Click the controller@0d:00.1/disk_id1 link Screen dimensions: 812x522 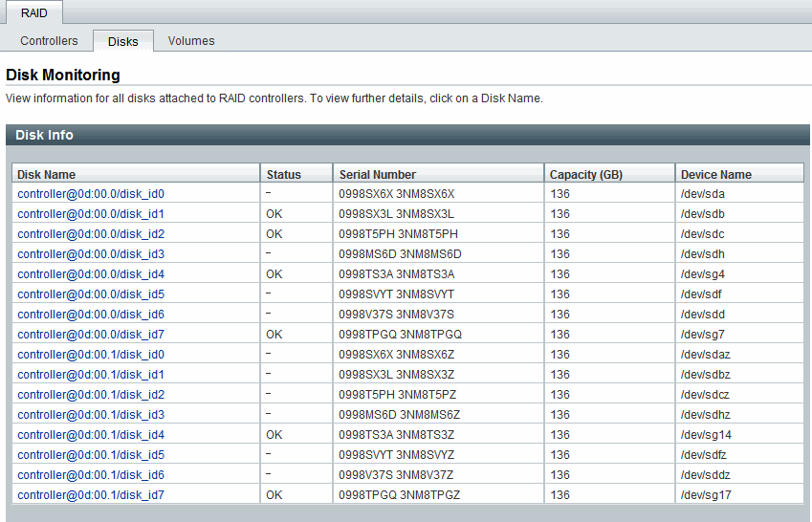pyautogui.click(x=91, y=375)
